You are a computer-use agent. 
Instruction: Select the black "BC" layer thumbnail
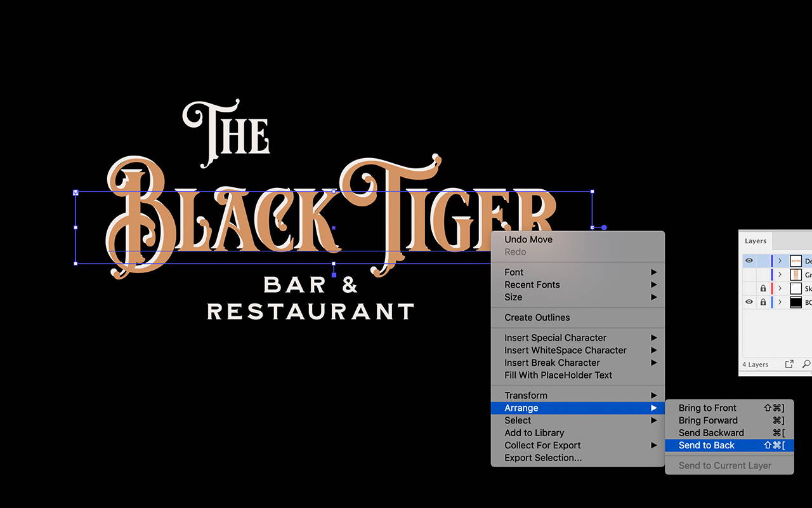[x=796, y=302]
